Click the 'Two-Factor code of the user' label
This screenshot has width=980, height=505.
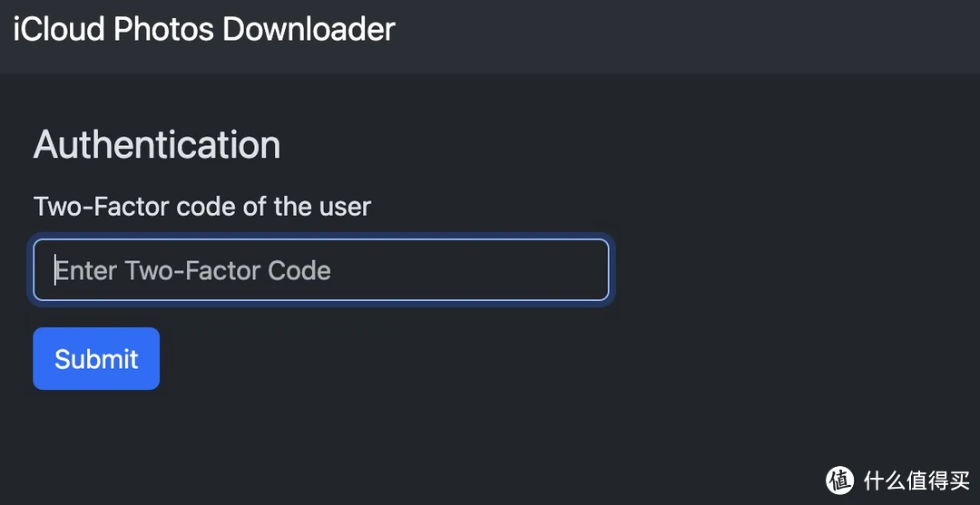click(201, 206)
